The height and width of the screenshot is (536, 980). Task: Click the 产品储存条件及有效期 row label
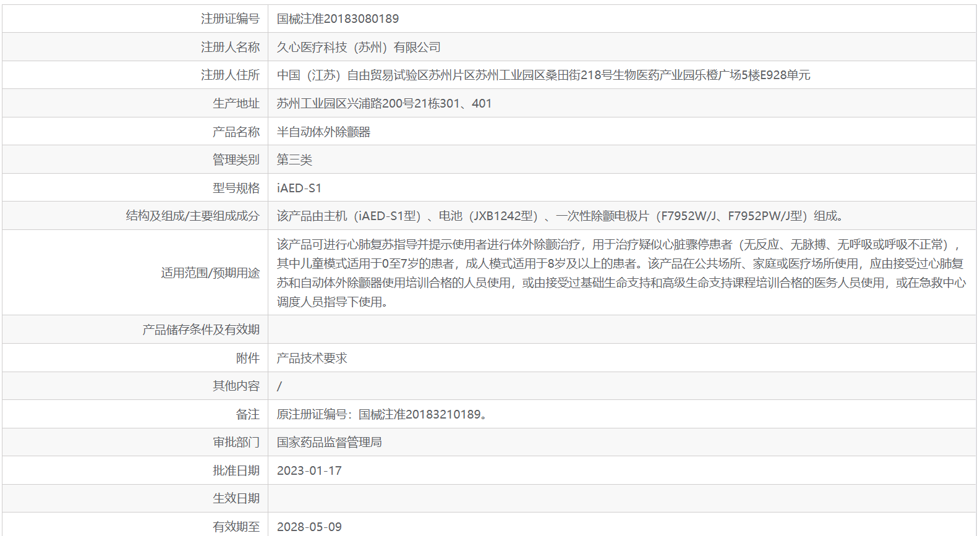(201, 330)
